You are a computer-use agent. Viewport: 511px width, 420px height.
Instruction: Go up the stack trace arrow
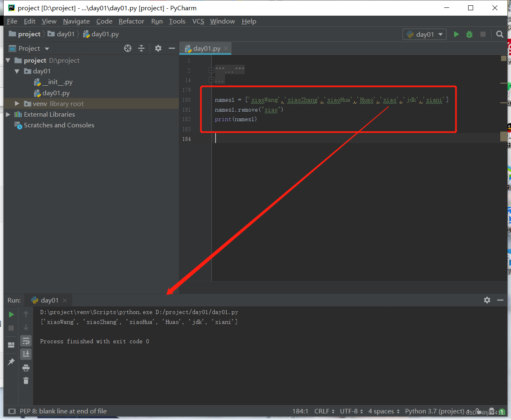[x=26, y=314]
